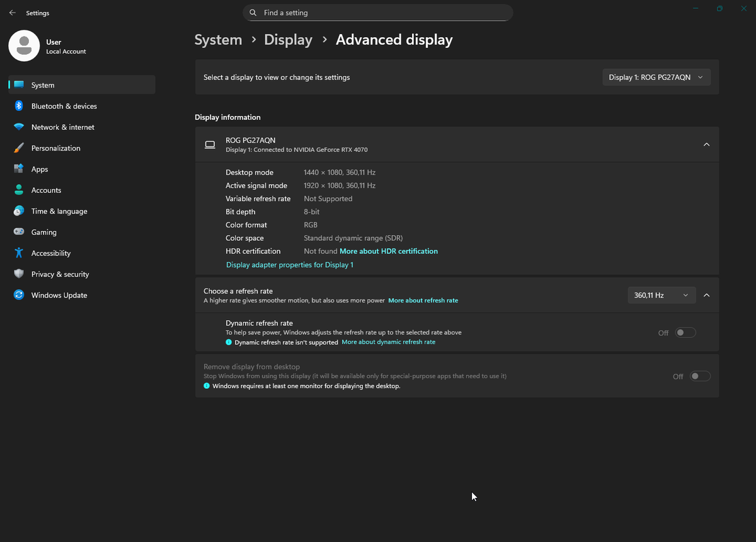Click Select a display to view text

point(277,78)
